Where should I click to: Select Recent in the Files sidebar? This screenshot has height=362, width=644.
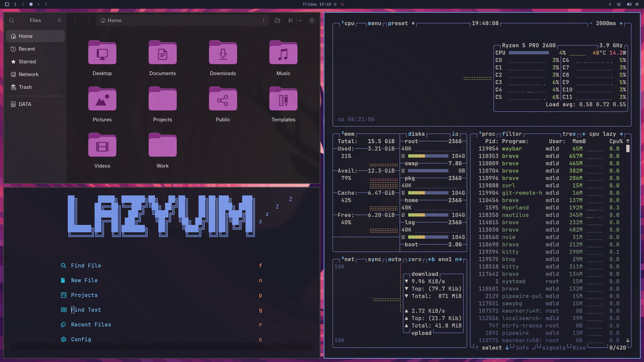[36, 49]
